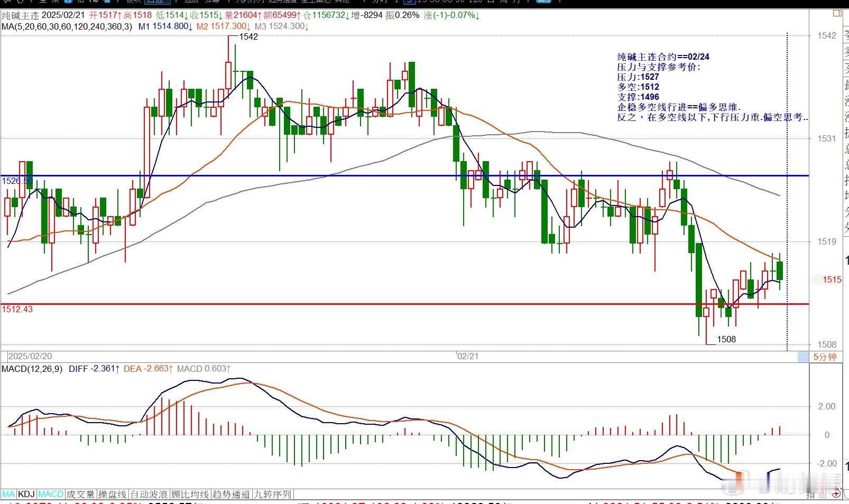Click the M1 1514.800 moving average value
The height and width of the screenshot is (504, 849).
[165, 26]
